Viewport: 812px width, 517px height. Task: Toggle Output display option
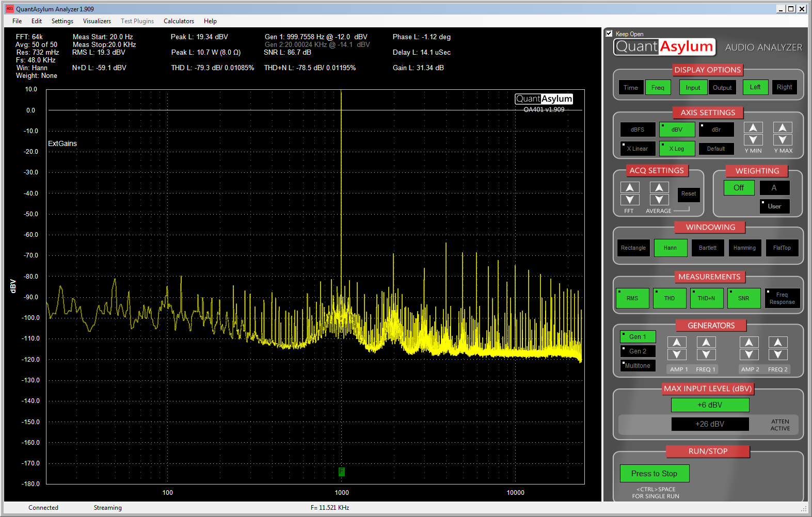(x=722, y=88)
